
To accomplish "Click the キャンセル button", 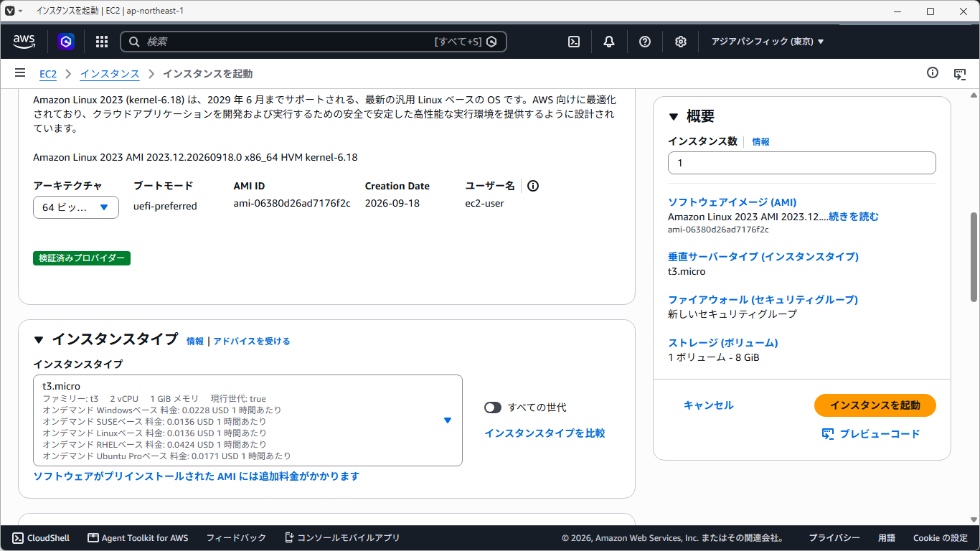I will click(709, 405).
